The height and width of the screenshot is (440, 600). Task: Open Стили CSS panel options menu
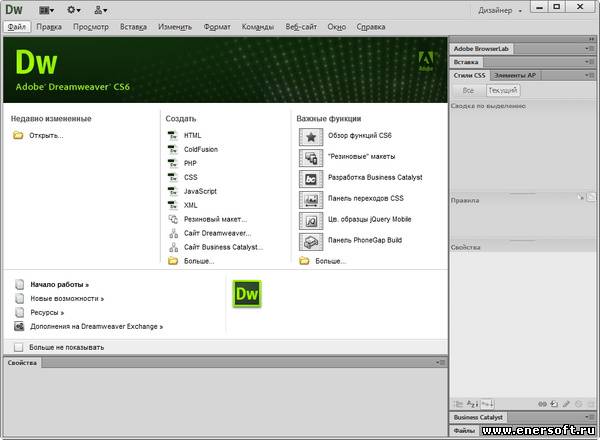(x=589, y=75)
